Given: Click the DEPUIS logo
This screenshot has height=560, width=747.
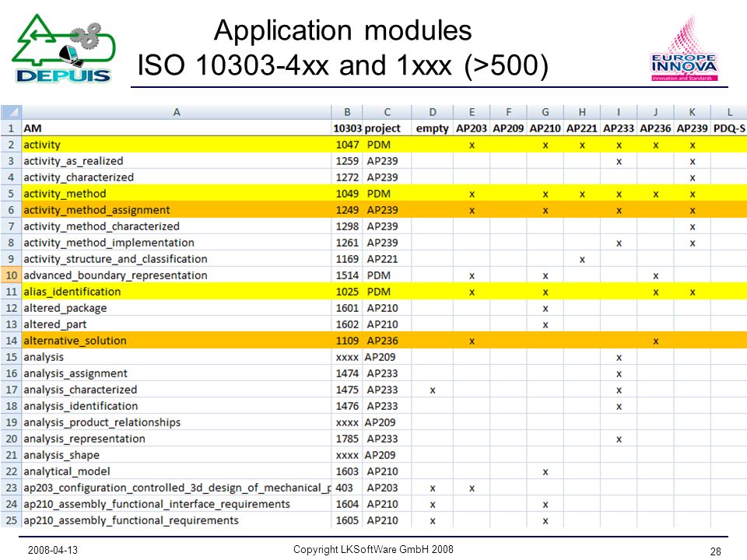Looking at the screenshot, I should pyautogui.click(x=64, y=48).
